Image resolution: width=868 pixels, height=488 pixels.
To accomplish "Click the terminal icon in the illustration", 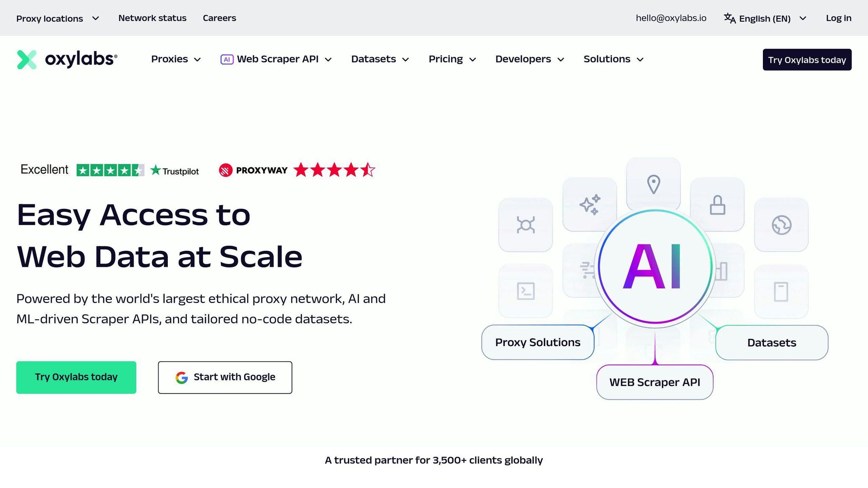I will [x=525, y=291].
